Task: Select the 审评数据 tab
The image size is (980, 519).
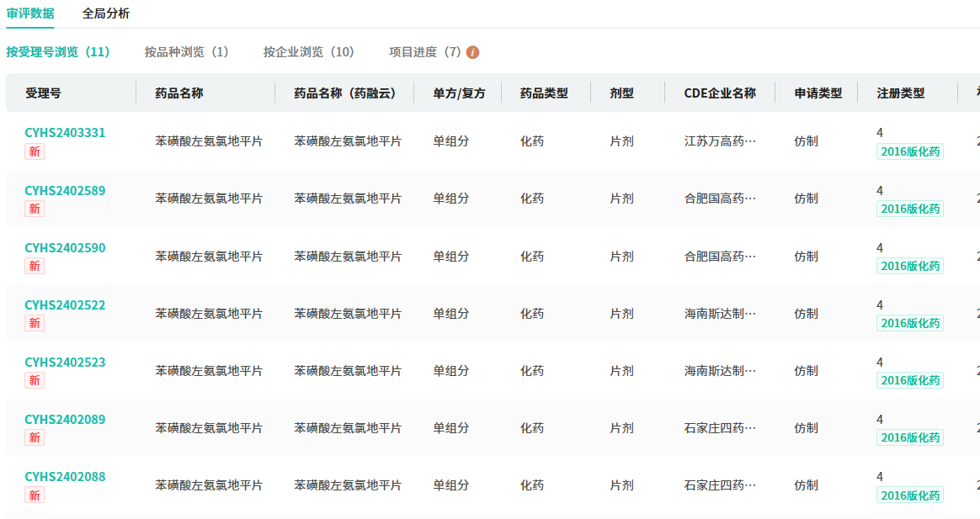Action: (30, 13)
